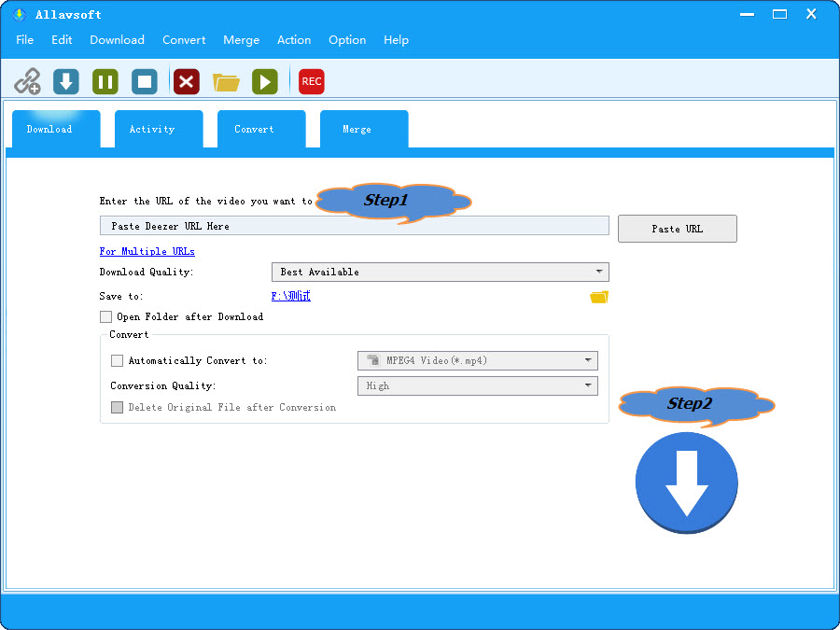Open the Edit menu
840x630 pixels.
[62, 39]
